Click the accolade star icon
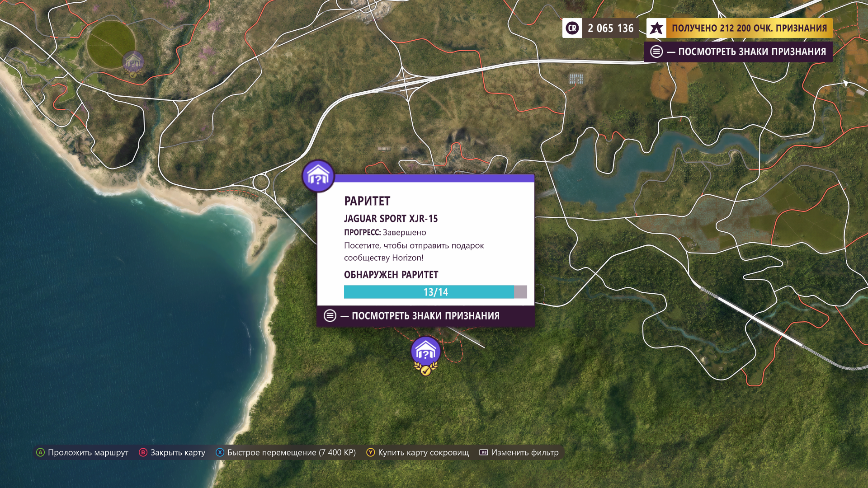Viewport: 868px width, 488px height. [656, 28]
